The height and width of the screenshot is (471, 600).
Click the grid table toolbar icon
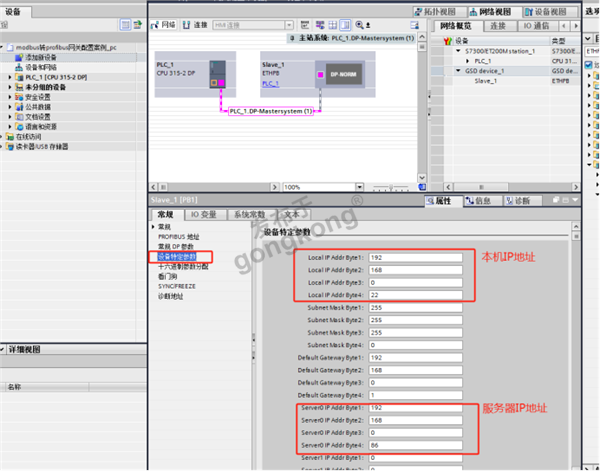click(333, 25)
